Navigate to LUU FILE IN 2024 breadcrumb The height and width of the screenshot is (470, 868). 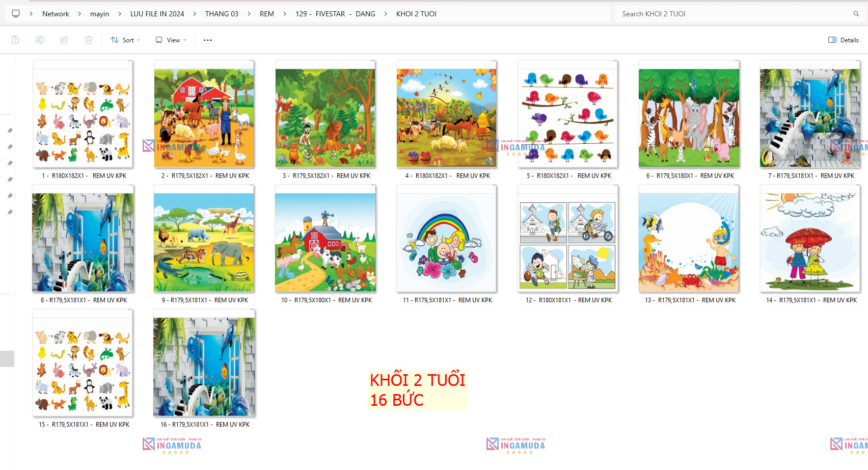tap(157, 14)
